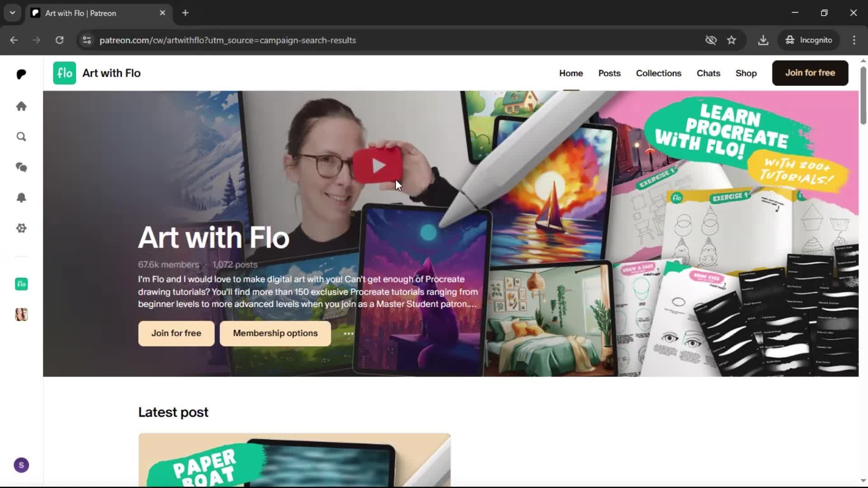868x488 pixels.
Task: Open the Chats tab
Action: pos(708,73)
